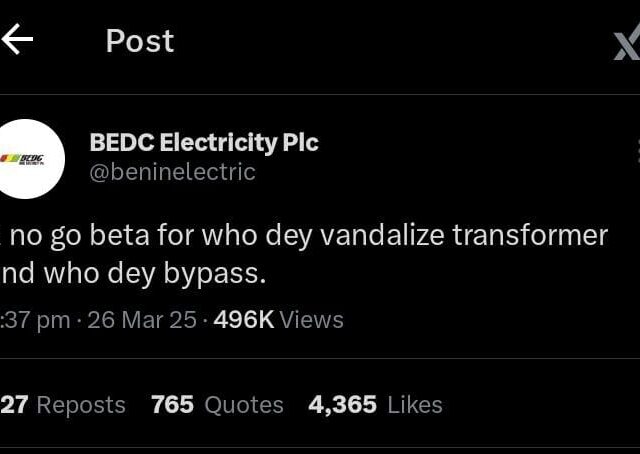Open the BEDC Electricity Plc display name

point(204,142)
